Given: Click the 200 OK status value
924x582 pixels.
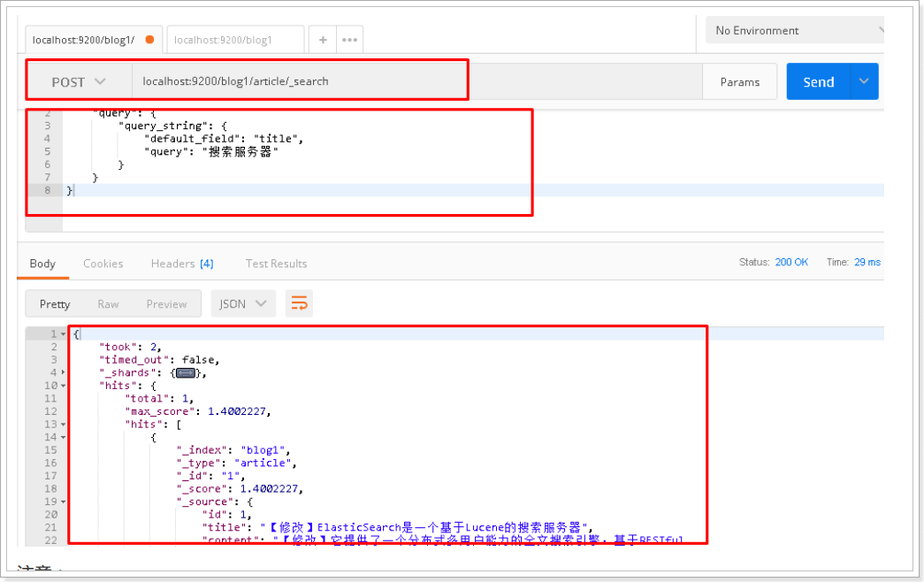Looking at the screenshot, I should tap(791, 263).
